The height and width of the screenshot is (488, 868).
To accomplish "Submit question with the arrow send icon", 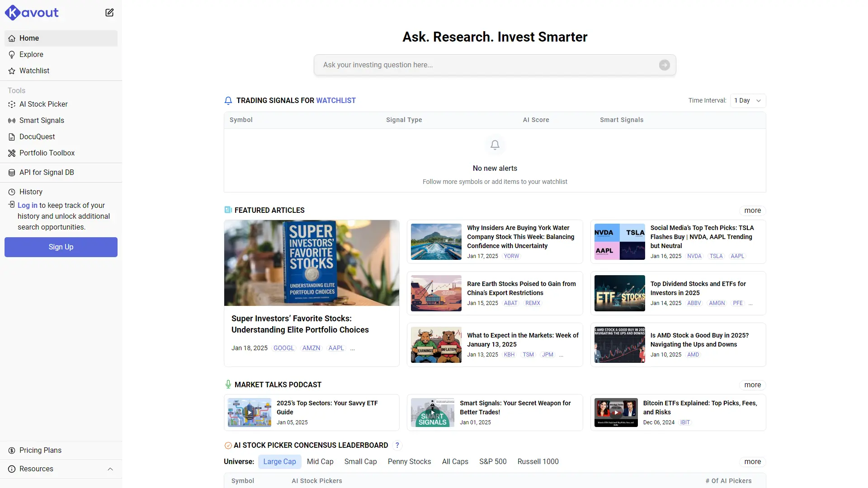I will 664,65.
